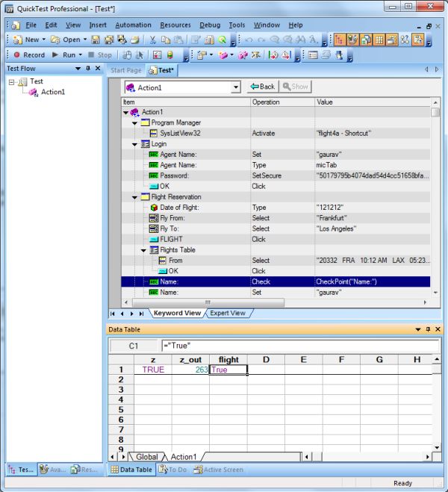
Task: Switch to the Expert View tab
Action: point(228,313)
